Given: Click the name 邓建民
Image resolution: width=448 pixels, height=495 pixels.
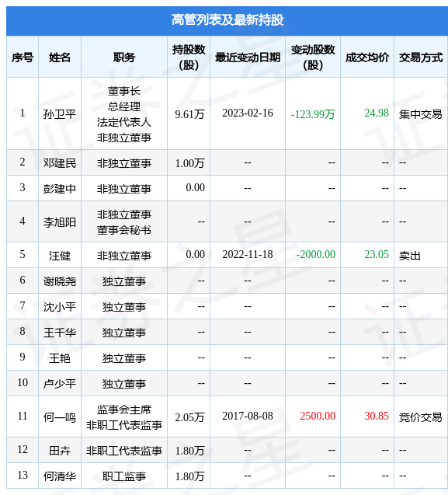Looking at the screenshot, I should 60,163.
